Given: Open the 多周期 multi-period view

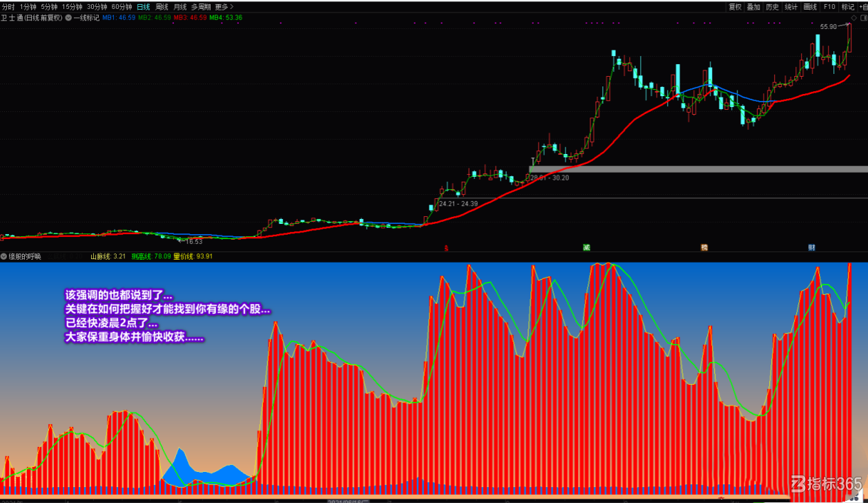Looking at the screenshot, I should pyautogui.click(x=201, y=7).
